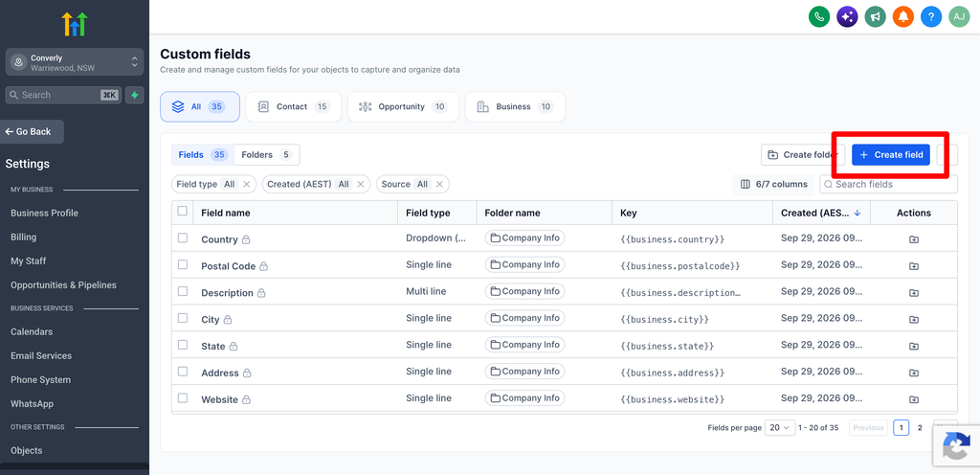Clear the Created (AEST) filter with its X
Viewport: 980px width, 475px height.
point(361,185)
